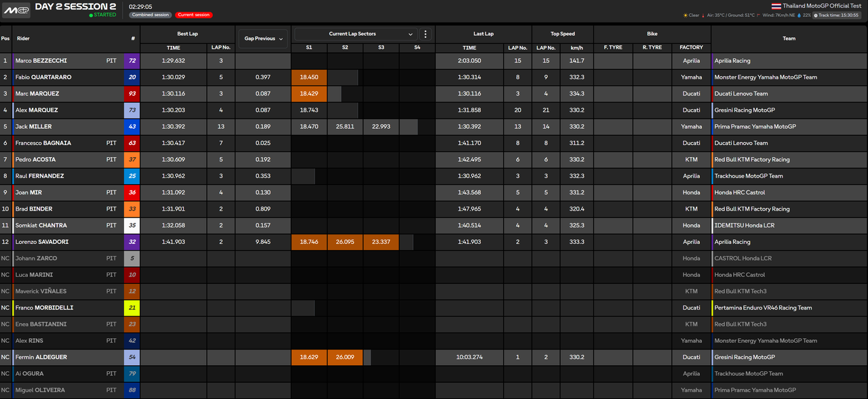Click Bagnaia's top speed 311.2
Screen dimensions: 868x399
577,143
